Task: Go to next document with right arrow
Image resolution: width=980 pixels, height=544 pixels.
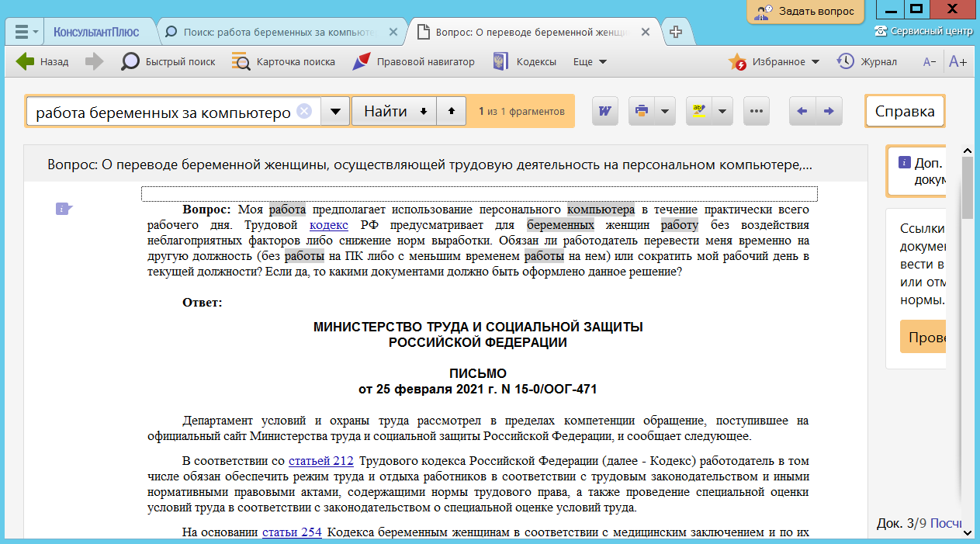Action: pyautogui.click(x=829, y=112)
